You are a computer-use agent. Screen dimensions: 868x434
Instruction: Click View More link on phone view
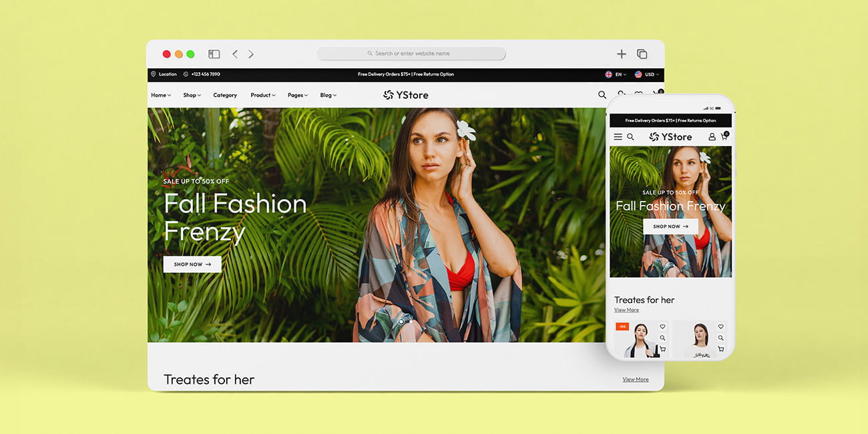point(626,310)
